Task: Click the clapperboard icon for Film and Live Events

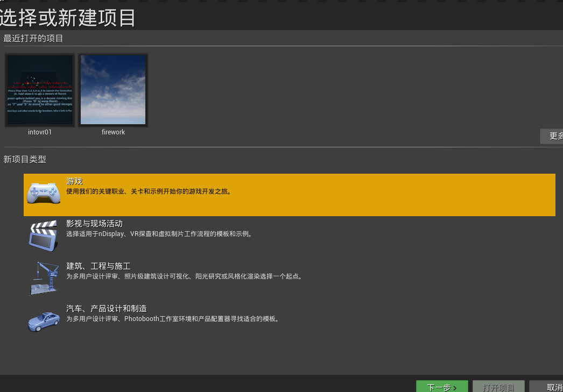Action: coord(44,236)
